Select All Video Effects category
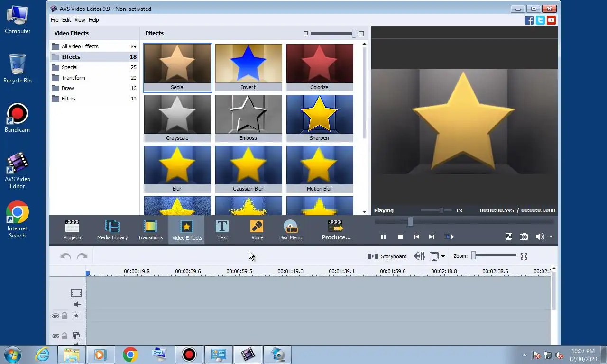607x364 pixels. [94, 46]
